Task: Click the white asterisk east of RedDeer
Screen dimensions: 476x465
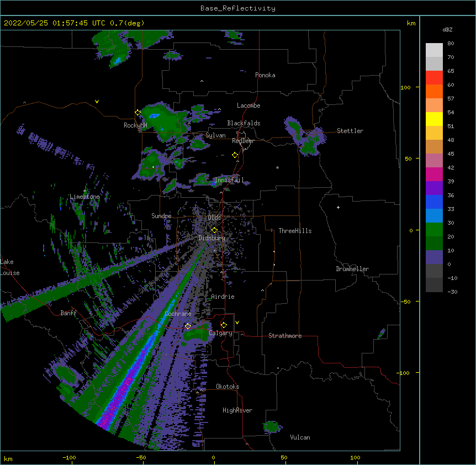Action: (x=277, y=167)
